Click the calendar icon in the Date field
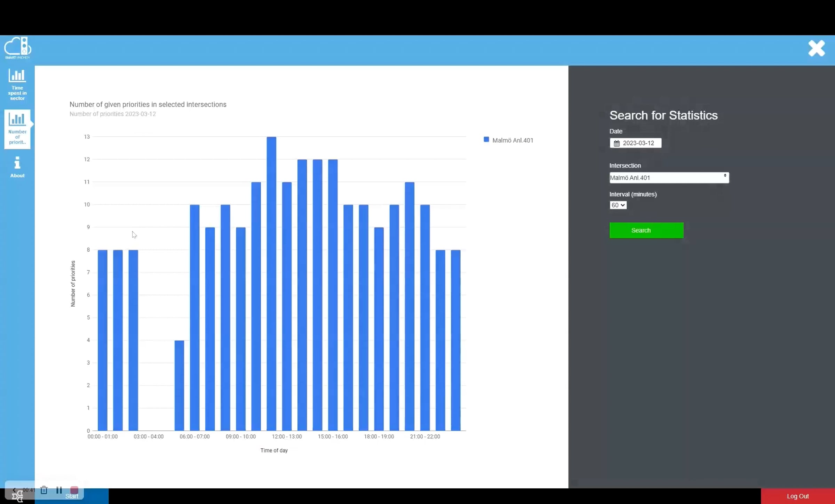Viewport: 835px width, 504px height. 617,143
